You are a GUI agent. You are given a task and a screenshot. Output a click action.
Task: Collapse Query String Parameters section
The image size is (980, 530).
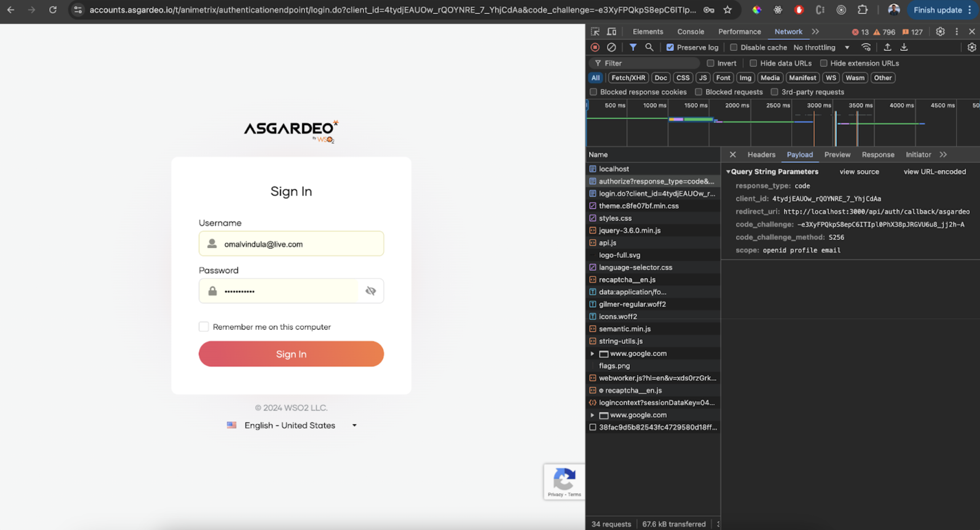pos(728,171)
